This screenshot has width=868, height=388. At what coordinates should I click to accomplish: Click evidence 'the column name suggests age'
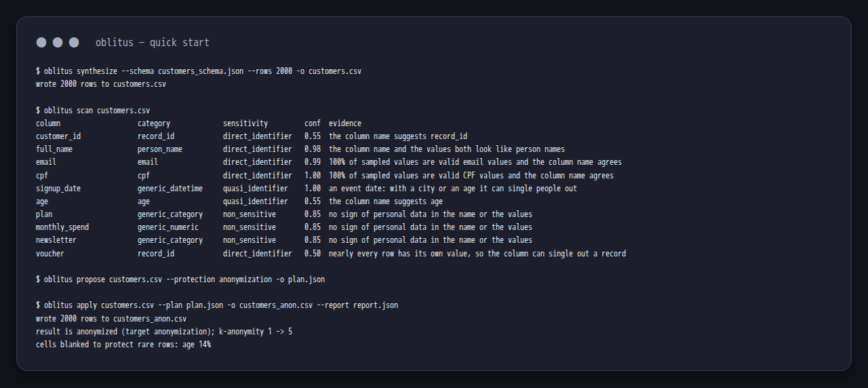386,201
